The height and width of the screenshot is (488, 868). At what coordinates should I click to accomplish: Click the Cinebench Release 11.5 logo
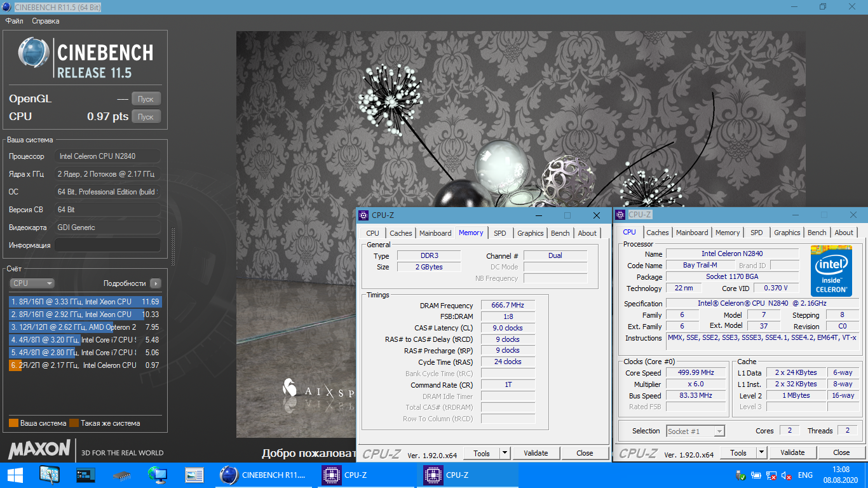click(85, 57)
